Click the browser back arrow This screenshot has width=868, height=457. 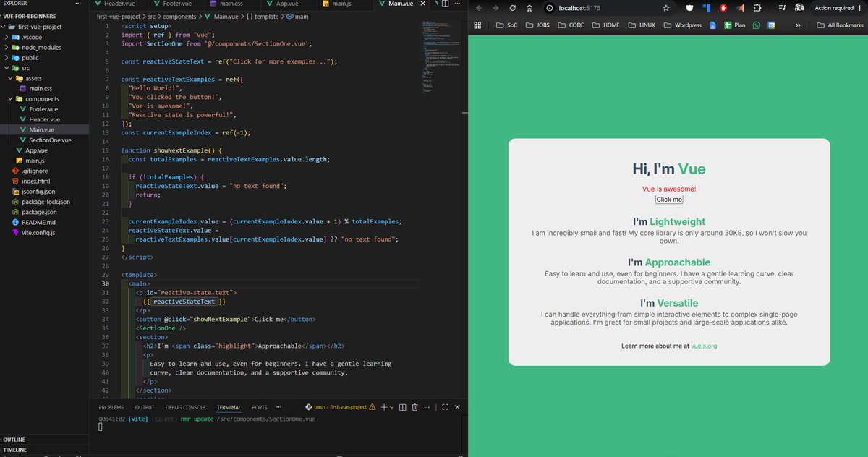pyautogui.click(x=478, y=8)
